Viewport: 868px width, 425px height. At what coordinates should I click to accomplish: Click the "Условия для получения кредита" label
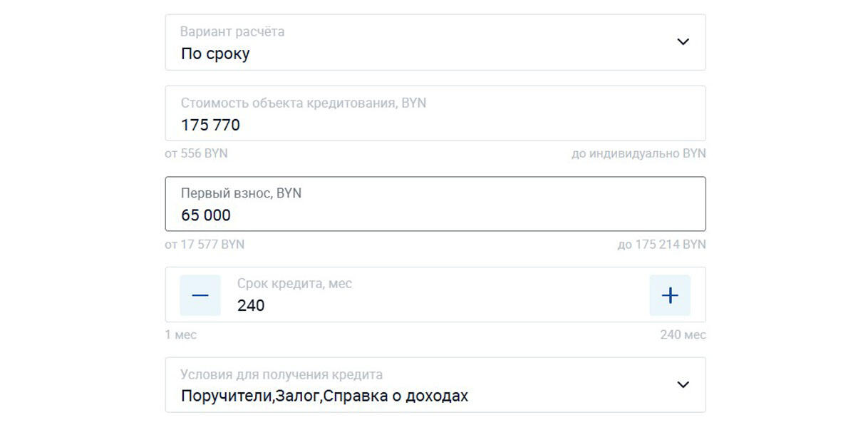click(x=281, y=375)
